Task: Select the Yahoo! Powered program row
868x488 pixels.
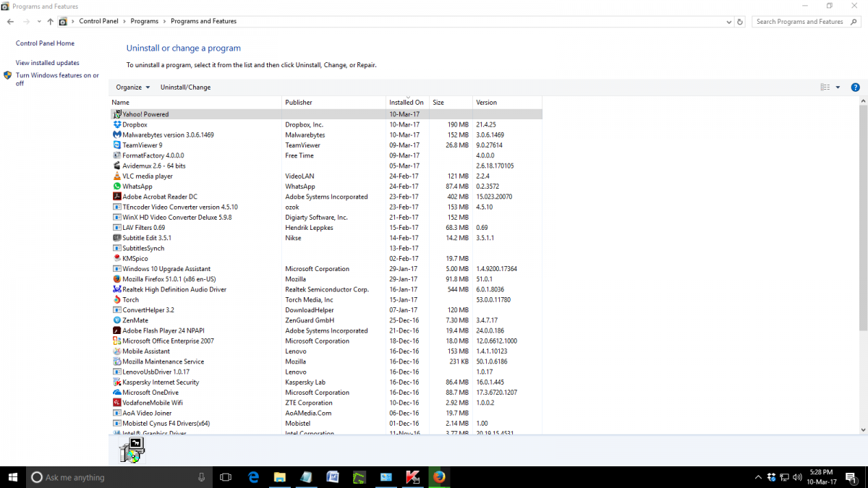Action: tap(325, 114)
